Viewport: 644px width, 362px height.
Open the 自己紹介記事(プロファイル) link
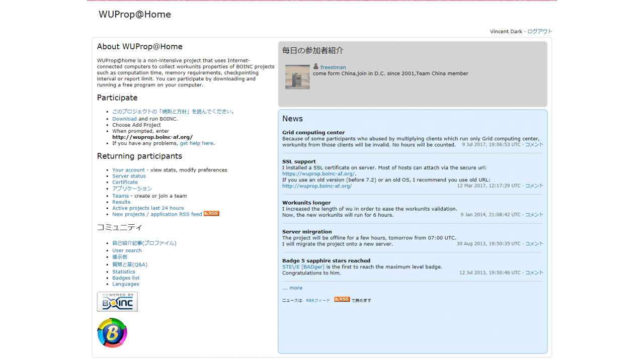(x=144, y=243)
